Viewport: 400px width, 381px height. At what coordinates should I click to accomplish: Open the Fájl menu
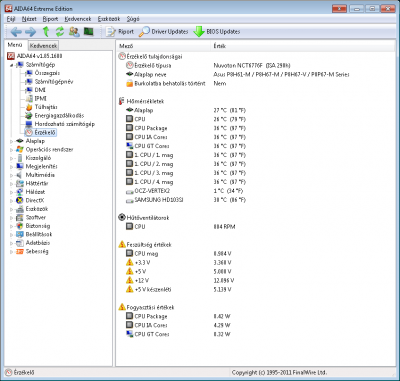pos(11,19)
